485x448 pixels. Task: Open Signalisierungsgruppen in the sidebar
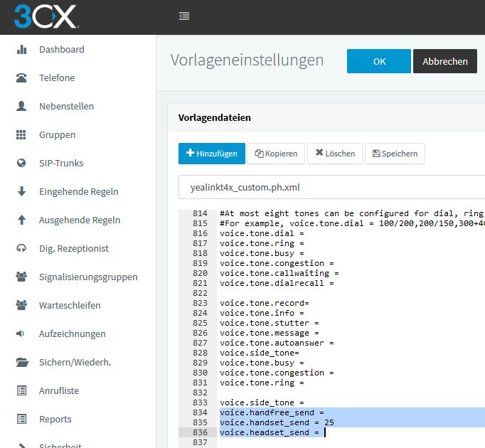click(88, 277)
